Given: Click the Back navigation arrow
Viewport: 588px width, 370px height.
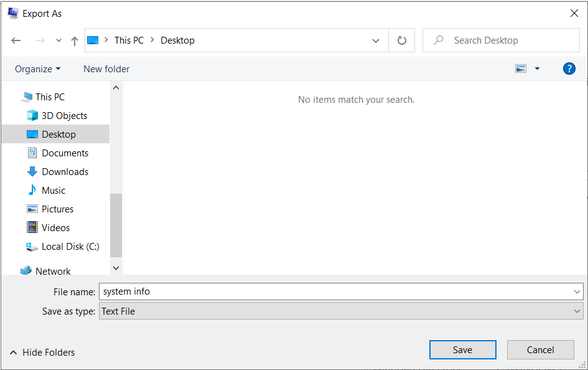Looking at the screenshot, I should (x=16, y=40).
